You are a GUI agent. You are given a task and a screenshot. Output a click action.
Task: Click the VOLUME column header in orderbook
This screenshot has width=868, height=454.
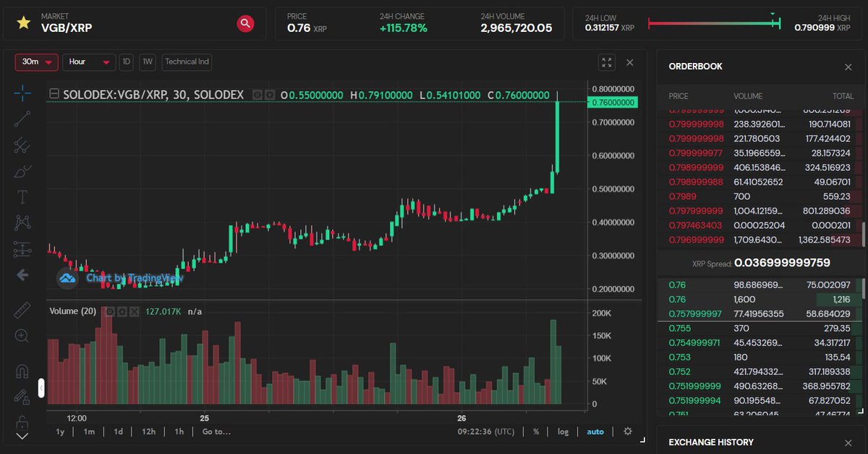(x=748, y=96)
